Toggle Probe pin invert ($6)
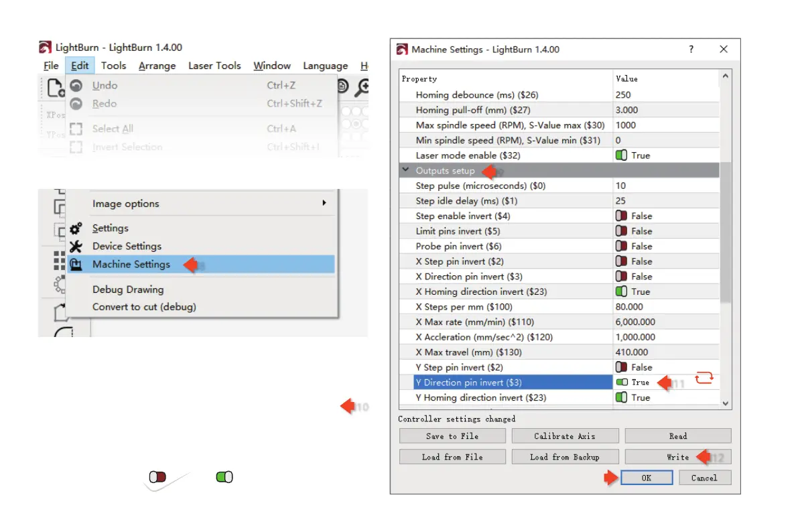Viewport: 798px width, 532px height. tap(621, 247)
